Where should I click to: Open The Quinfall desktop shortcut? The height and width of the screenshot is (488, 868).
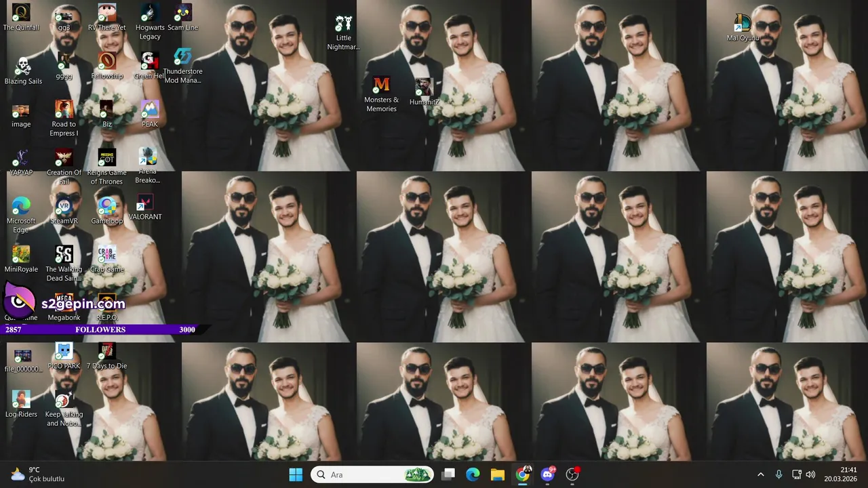21,18
